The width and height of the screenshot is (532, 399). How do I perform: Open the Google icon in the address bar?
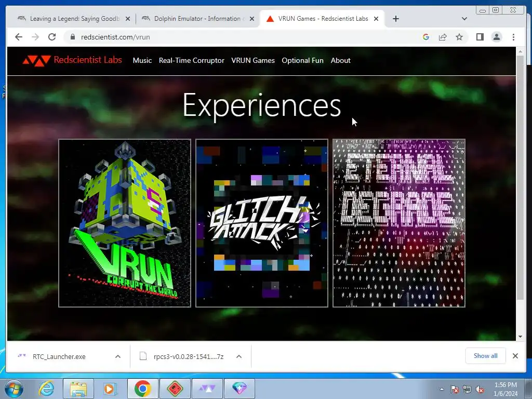pos(426,37)
